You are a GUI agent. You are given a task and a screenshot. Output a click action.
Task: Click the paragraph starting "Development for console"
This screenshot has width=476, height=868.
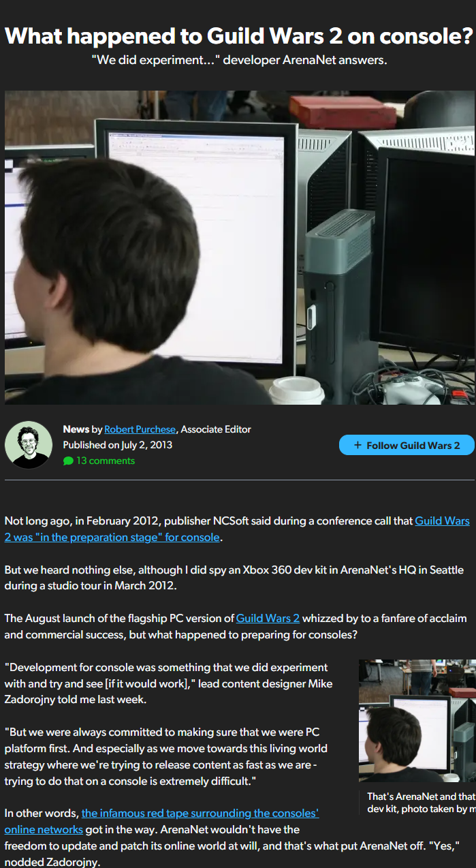(169, 683)
